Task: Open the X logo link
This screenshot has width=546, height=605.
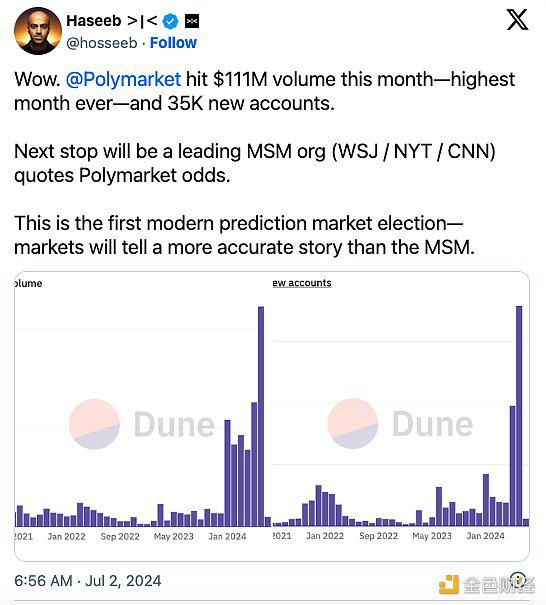Action: click(x=517, y=20)
